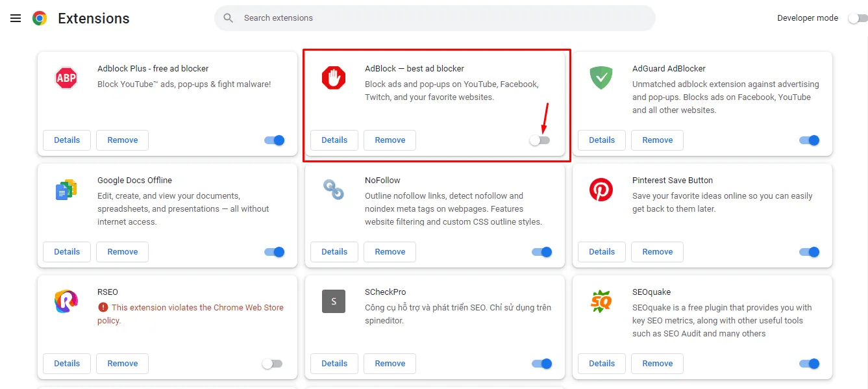Viewport: 868px width, 389px height.
Task: Click the AdGuard green shield icon
Action: (601, 79)
